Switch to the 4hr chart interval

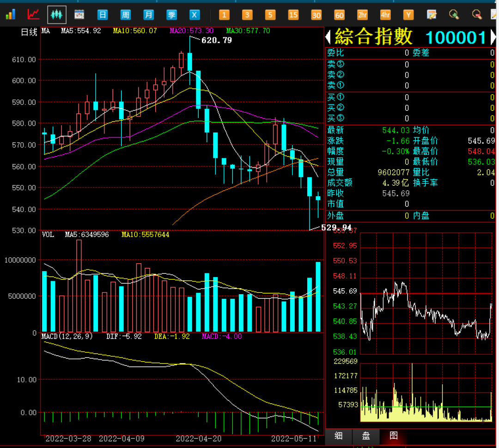click(x=385, y=15)
